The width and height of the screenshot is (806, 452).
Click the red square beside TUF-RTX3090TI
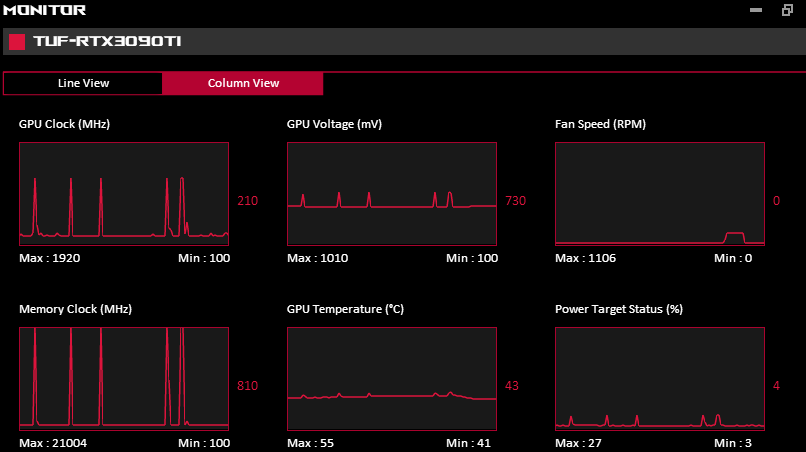click(17, 42)
